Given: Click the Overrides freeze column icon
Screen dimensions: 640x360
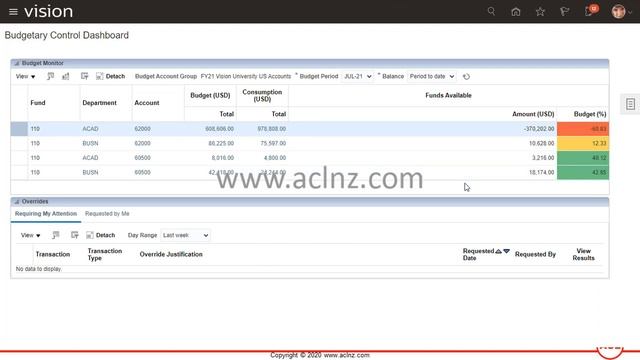Looking at the screenshot, I should [x=56, y=235].
